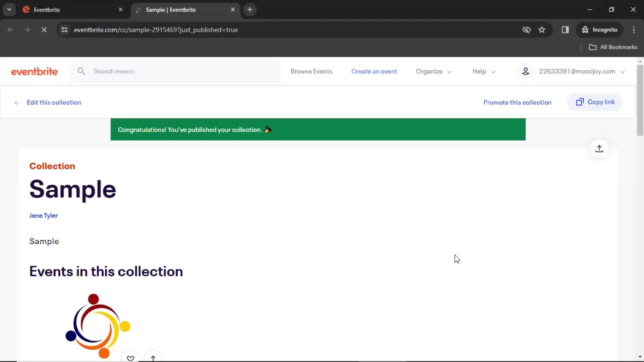
Task: Click the Eventbrite home logo icon
Action: (35, 71)
